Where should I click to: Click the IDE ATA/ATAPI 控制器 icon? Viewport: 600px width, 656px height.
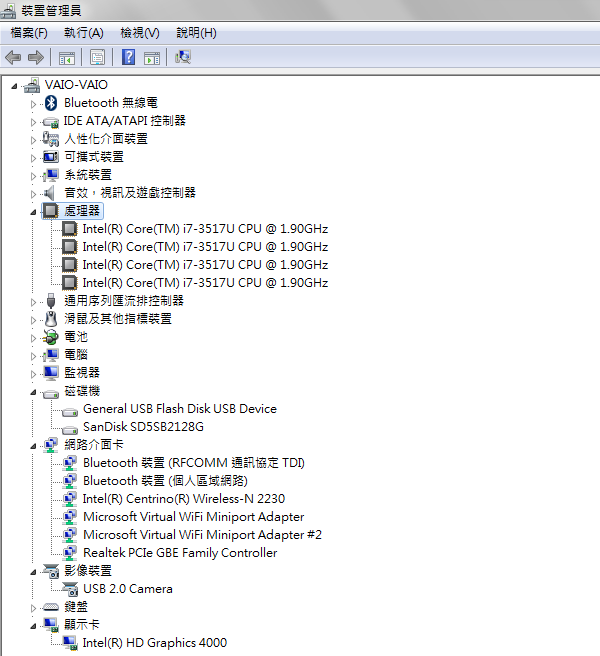click(x=51, y=122)
